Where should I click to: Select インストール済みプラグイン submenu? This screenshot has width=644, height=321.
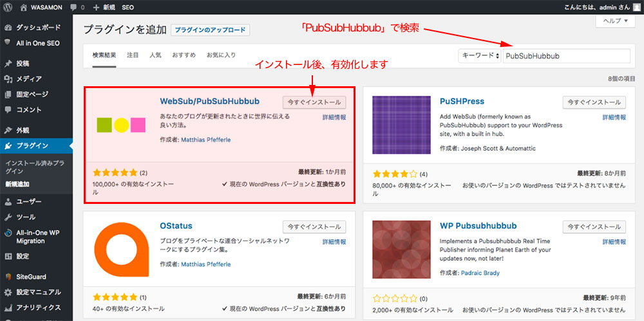click(35, 167)
